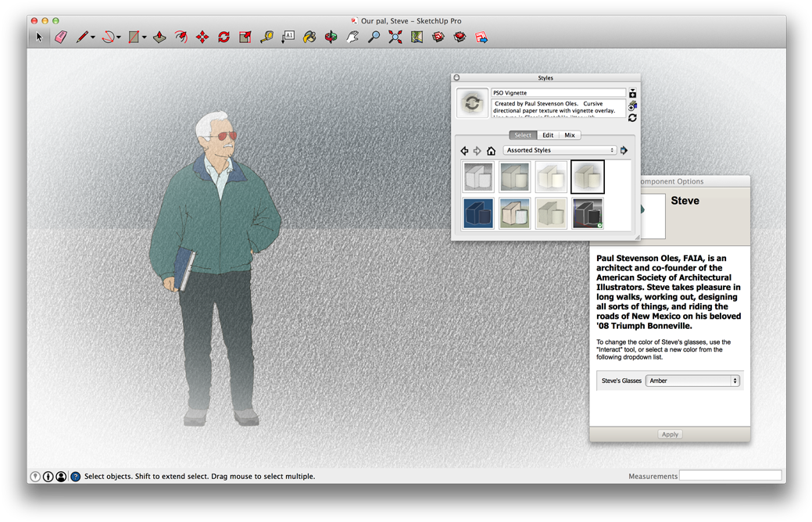This screenshot has width=812, height=522.
Task: Activate the Push/Pull tool
Action: tap(159, 38)
